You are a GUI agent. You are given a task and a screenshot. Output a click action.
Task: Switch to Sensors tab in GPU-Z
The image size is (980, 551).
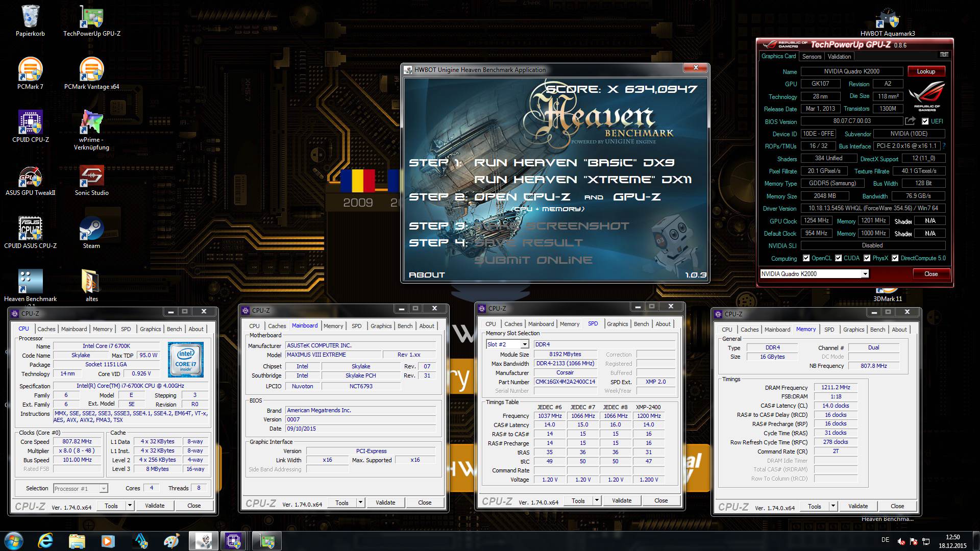click(812, 57)
